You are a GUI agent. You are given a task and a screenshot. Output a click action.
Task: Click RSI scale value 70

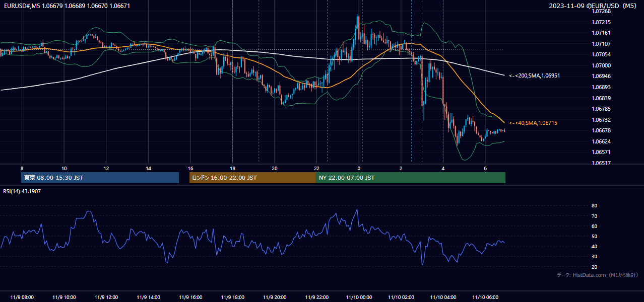595,216
